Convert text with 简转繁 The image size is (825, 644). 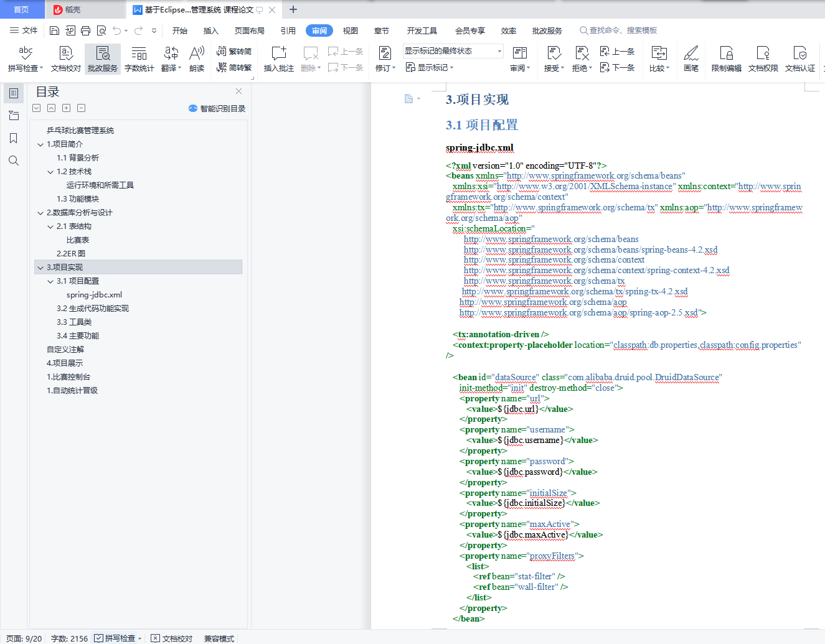click(x=234, y=67)
